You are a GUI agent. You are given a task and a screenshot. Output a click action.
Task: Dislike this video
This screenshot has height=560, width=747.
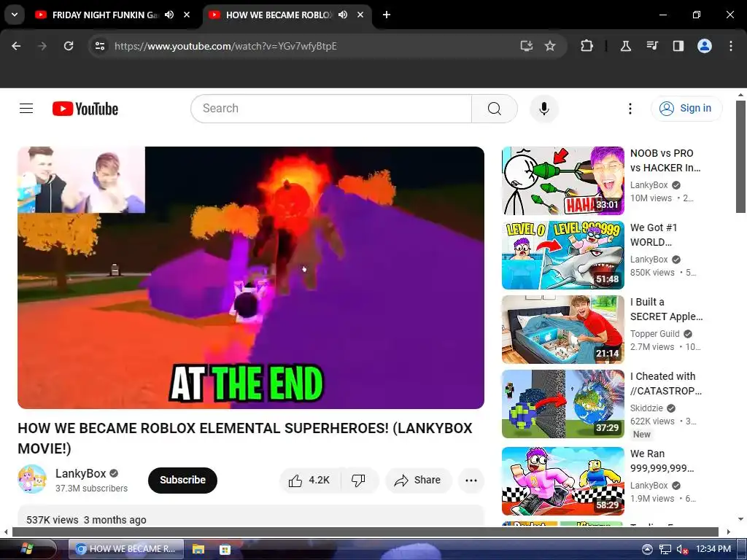pyautogui.click(x=359, y=481)
